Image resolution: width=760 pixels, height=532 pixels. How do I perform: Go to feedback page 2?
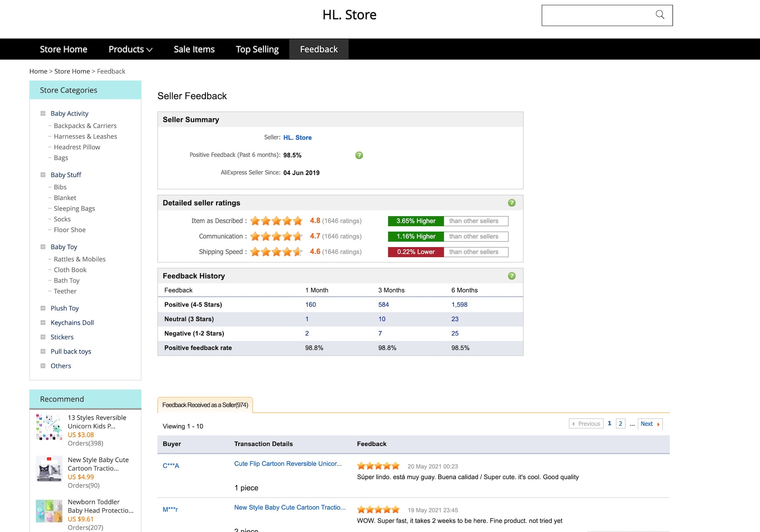pyautogui.click(x=620, y=424)
